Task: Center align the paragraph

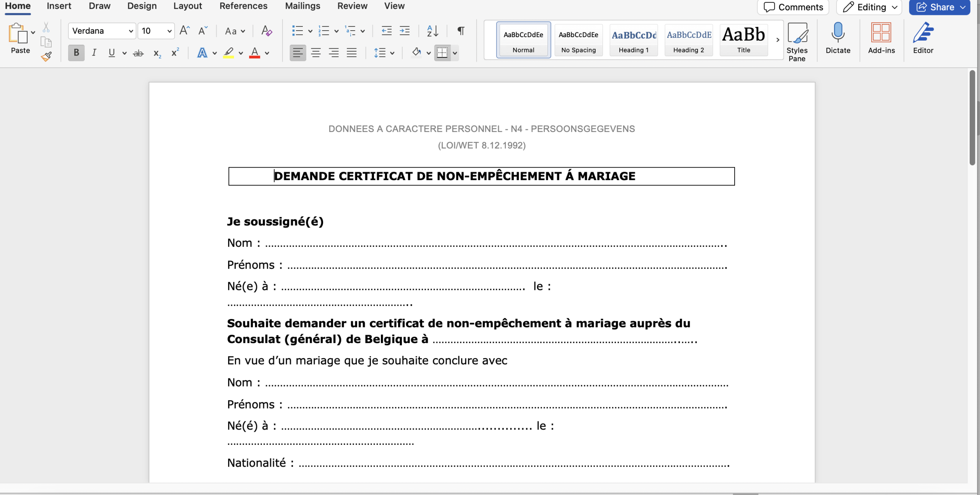Action: coord(316,53)
